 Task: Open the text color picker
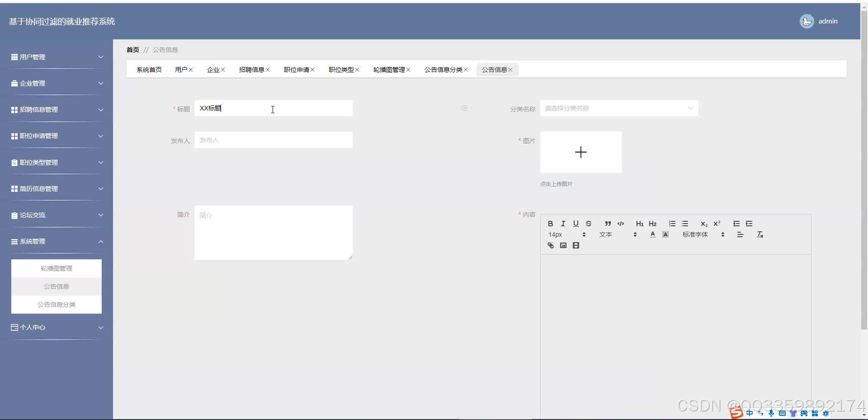652,234
